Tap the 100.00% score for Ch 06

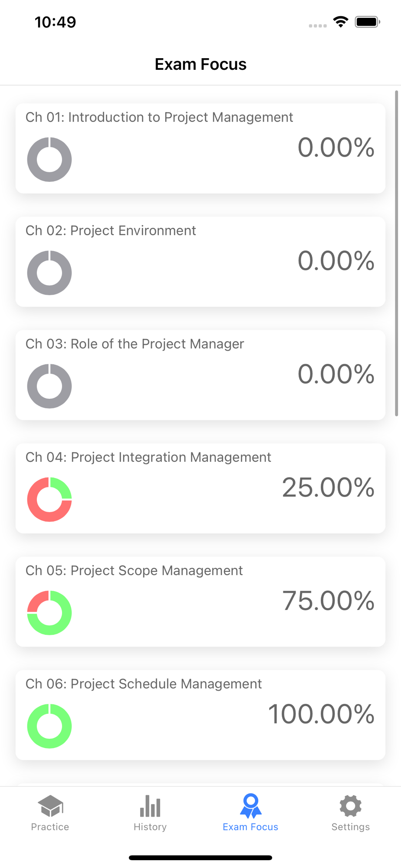pyautogui.click(x=321, y=714)
